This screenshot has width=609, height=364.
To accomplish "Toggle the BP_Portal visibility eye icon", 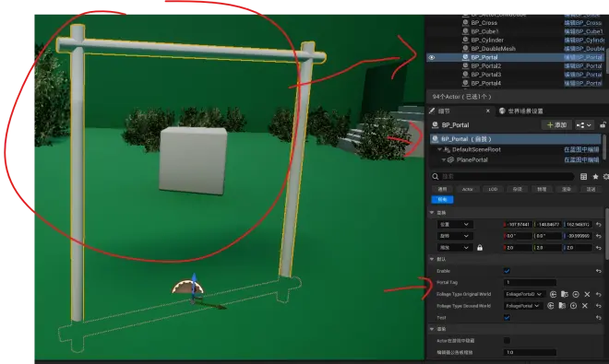I will [432, 57].
